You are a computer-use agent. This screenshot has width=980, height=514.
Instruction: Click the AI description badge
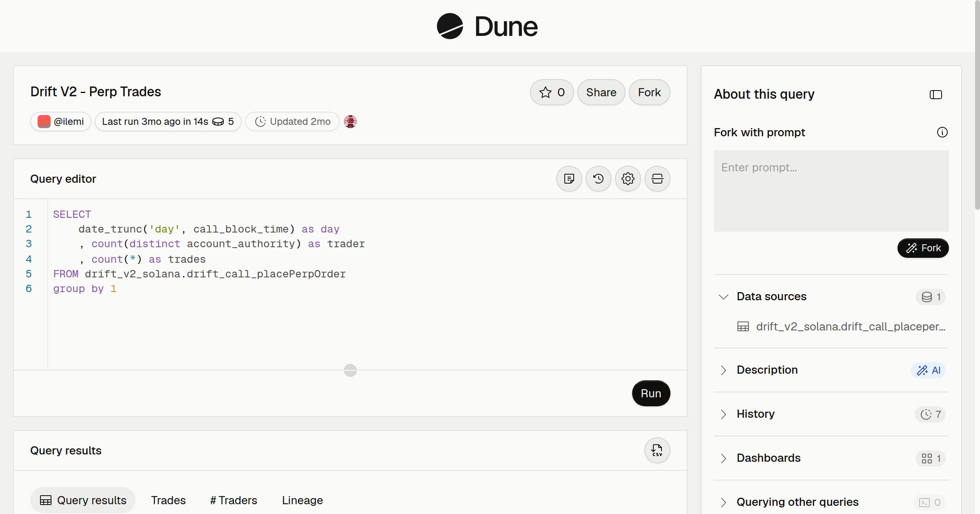[x=928, y=370]
